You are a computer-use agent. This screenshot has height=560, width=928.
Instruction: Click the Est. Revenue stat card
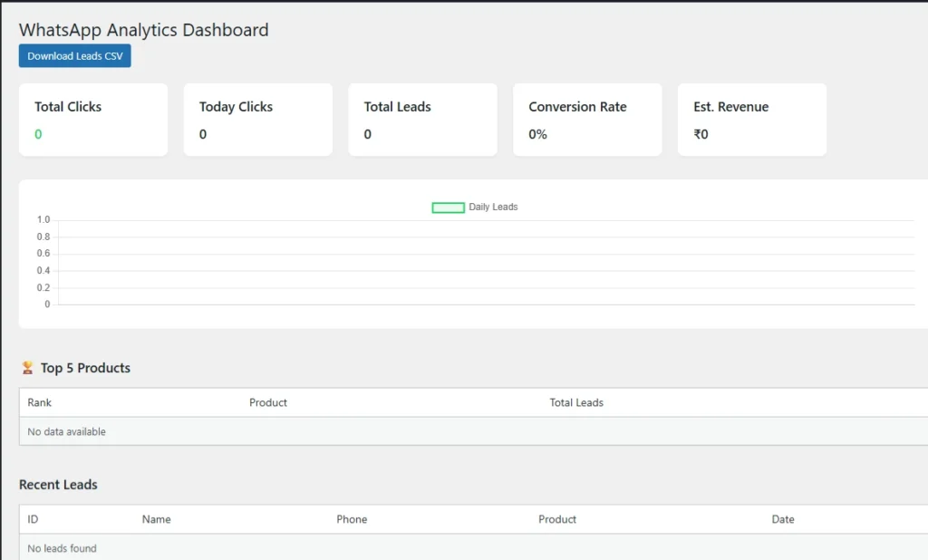pyautogui.click(x=752, y=119)
